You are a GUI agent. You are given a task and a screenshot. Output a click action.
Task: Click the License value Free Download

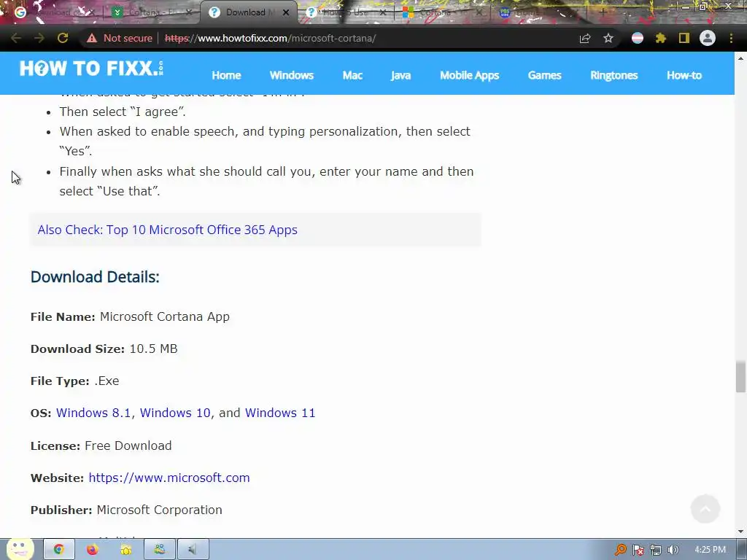click(128, 446)
